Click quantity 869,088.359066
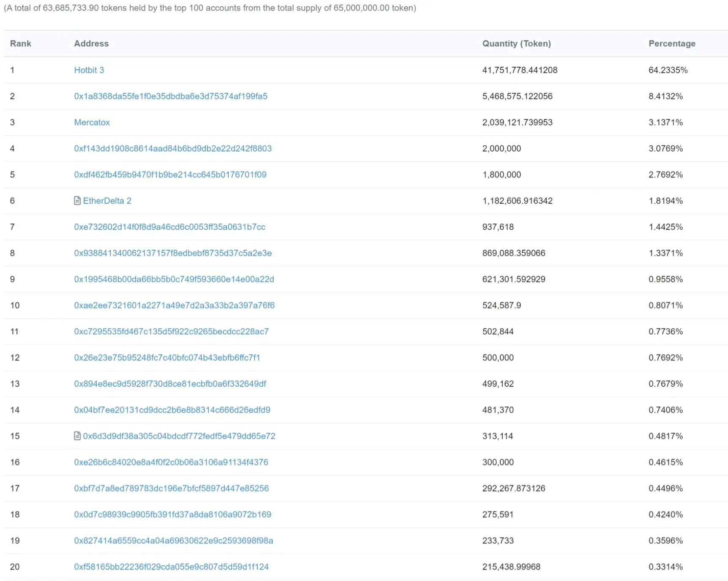 pos(514,253)
